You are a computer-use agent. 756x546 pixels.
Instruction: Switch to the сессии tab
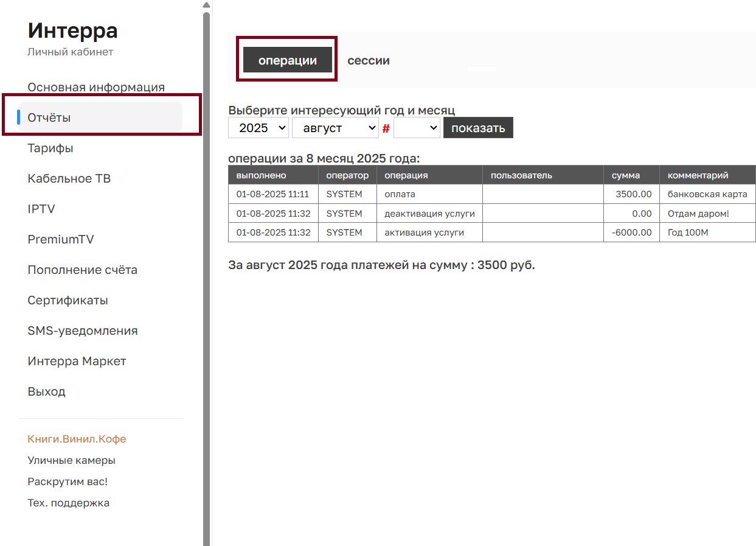369,61
